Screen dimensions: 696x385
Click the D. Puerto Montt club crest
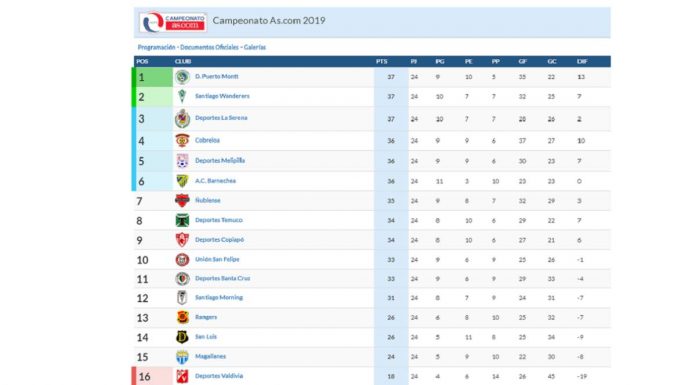tap(182, 77)
